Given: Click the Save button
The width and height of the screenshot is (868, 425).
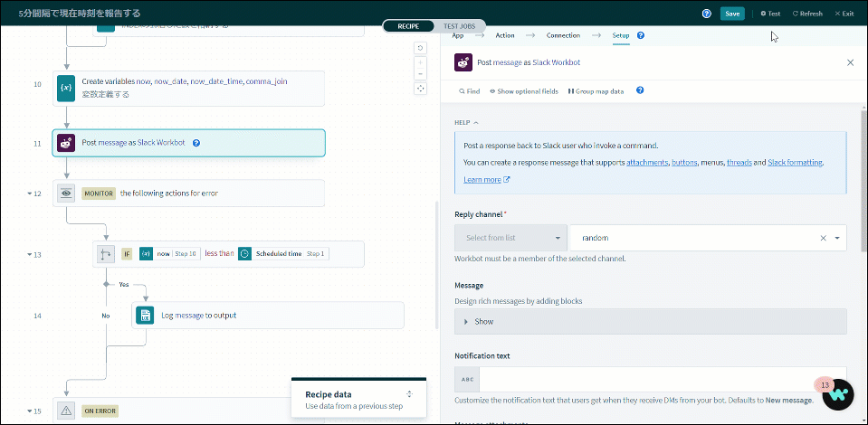Looking at the screenshot, I should pos(732,14).
